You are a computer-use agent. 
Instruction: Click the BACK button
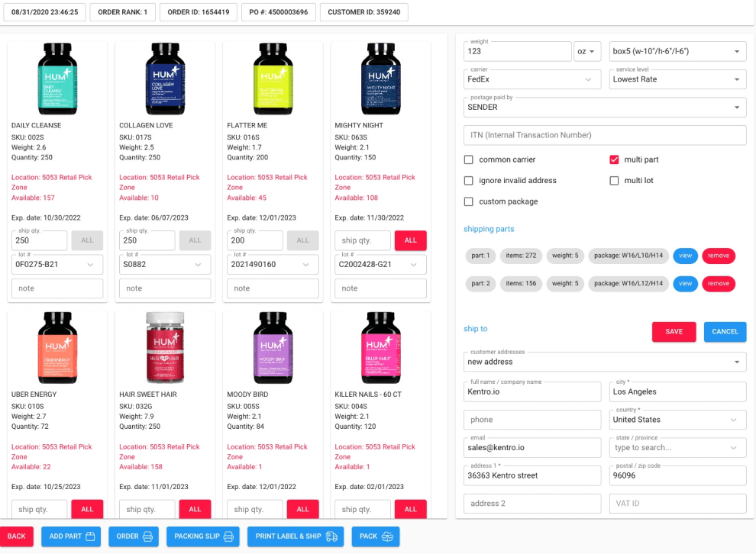(16, 536)
